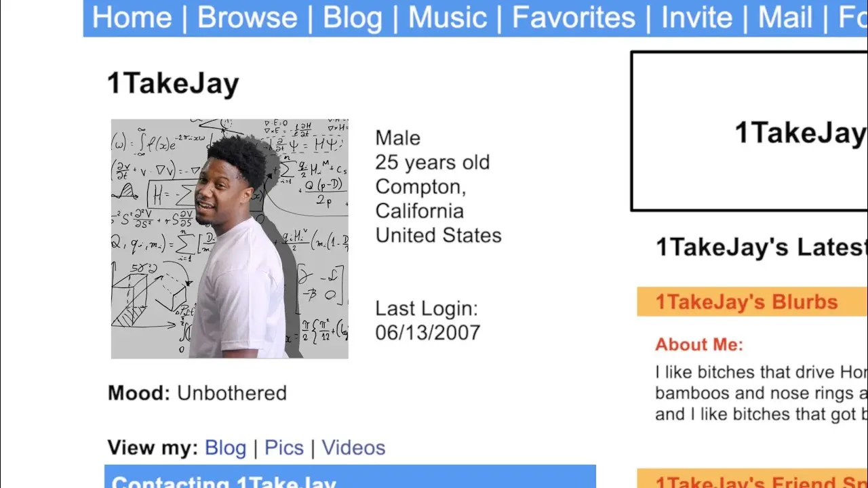Click the Mood: Unbothered status text
Viewport: 868px width, 488px height.
197,393
